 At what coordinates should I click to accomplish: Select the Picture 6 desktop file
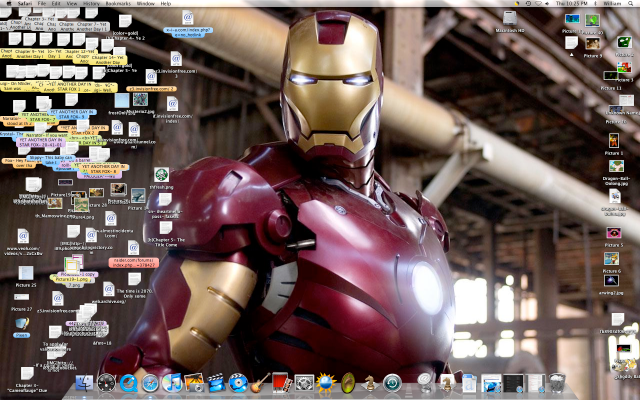click(x=613, y=259)
